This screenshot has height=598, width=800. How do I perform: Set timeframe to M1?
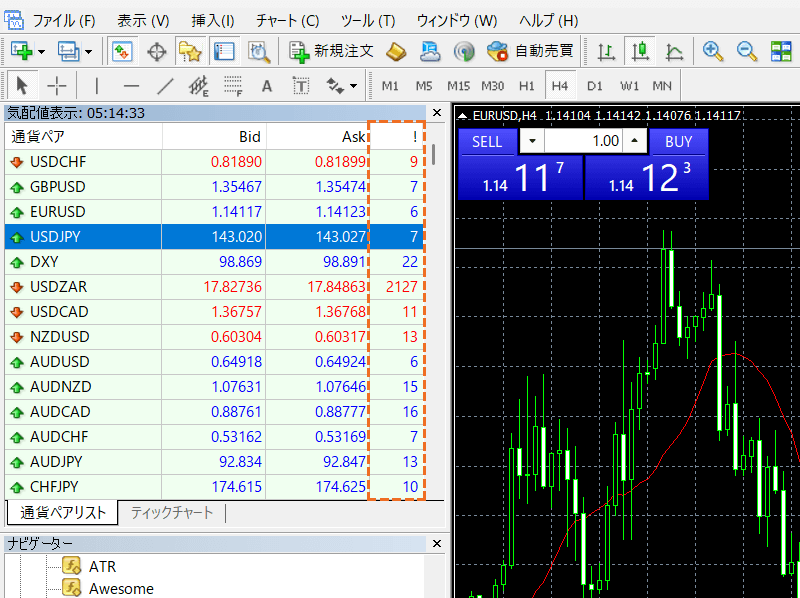point(390,86)
